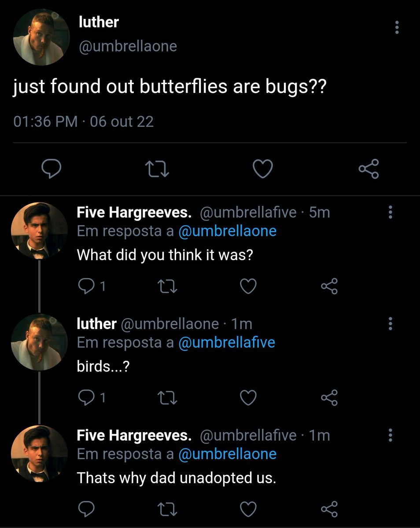The height and width of the screenshot is (528, 420).
Task: Open @umbrellafive mention link in luther's reply
Action: [227, 342]
